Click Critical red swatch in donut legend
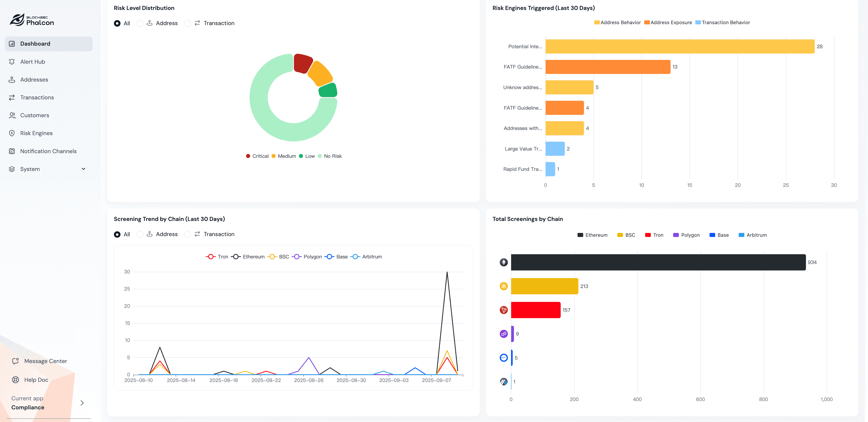The image size is (868, 422). [x=248, y=156]
